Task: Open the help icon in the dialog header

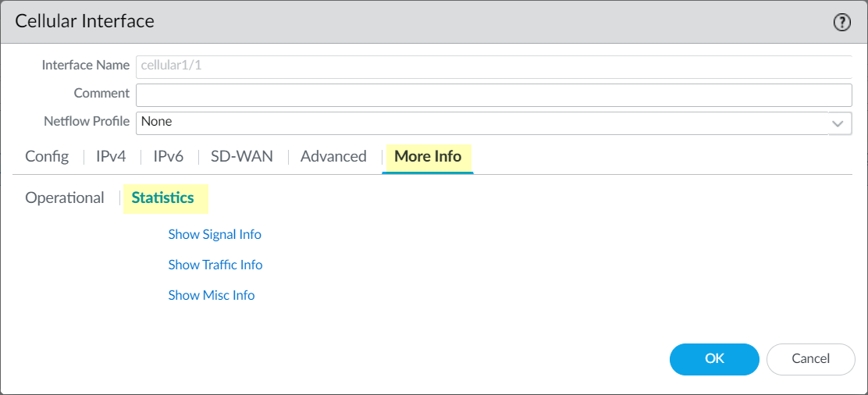Action: 841,23
